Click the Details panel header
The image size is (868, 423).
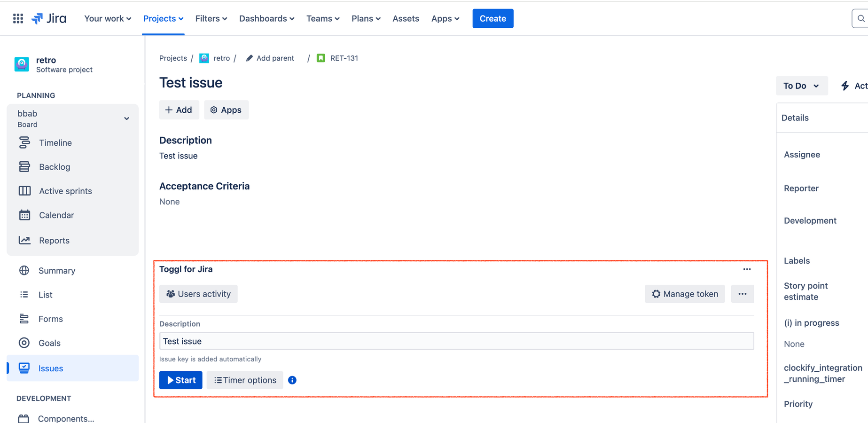pyautogui.click(x=795, y=117)
